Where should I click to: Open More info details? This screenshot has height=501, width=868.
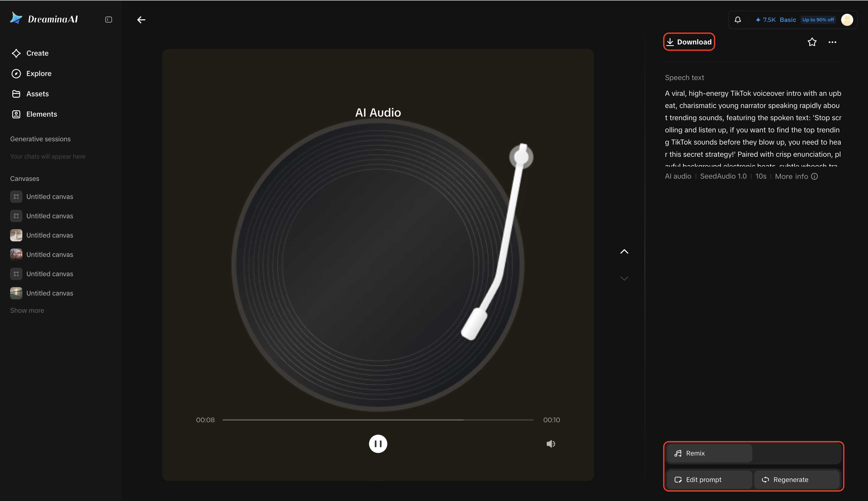796,176
